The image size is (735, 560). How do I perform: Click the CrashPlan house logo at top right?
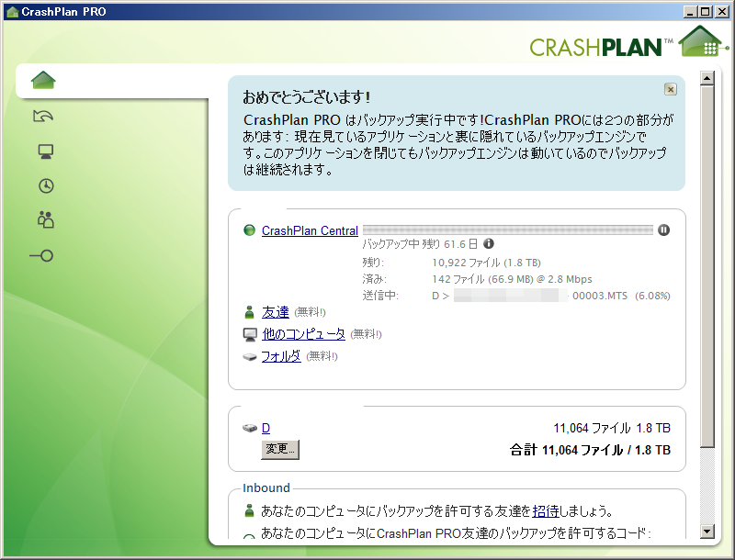[x=702, y=41]
